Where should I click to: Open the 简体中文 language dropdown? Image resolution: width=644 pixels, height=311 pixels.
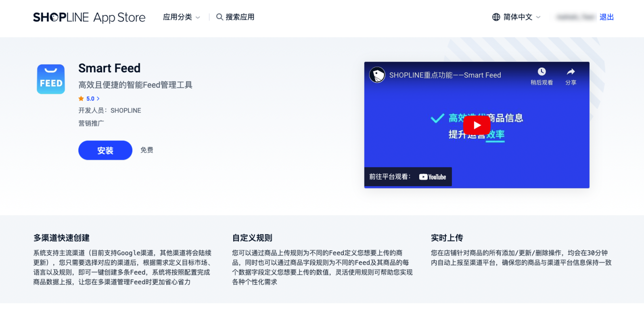522,17
